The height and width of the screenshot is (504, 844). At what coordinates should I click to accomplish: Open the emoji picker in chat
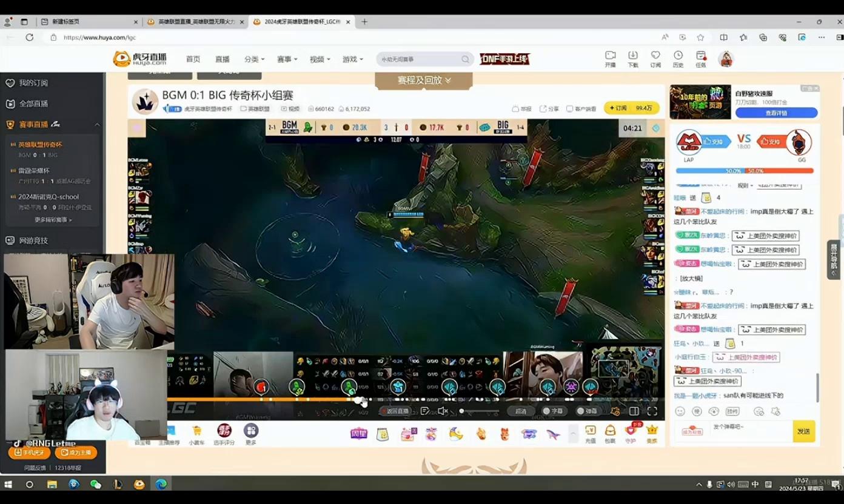pyautogui.click(x=680, y=411)
